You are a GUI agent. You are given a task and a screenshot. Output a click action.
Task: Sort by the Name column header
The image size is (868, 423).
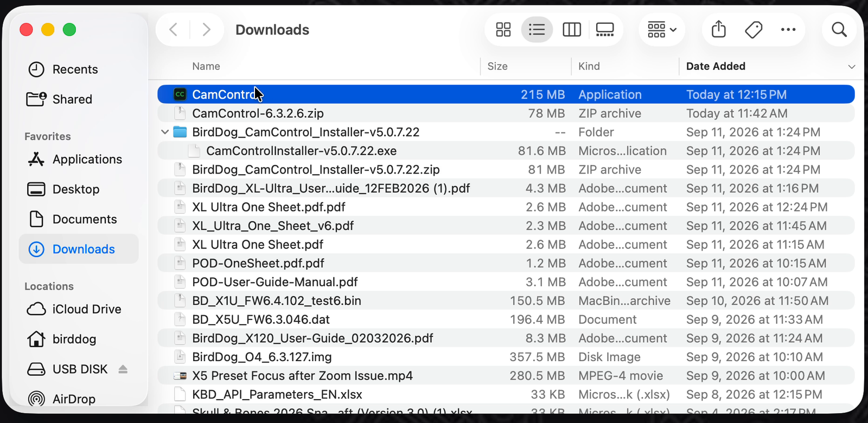[x=206, y=66]
